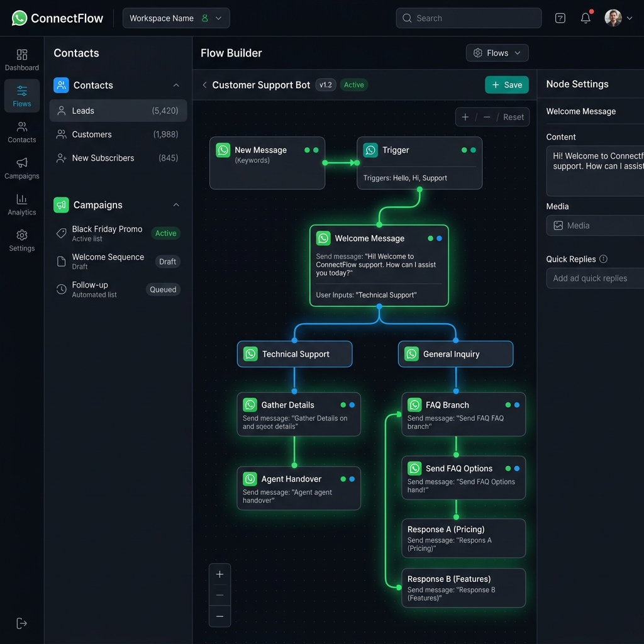Open notifications bell icon
The width and height of the screenshot is (644, 644).
586,18
